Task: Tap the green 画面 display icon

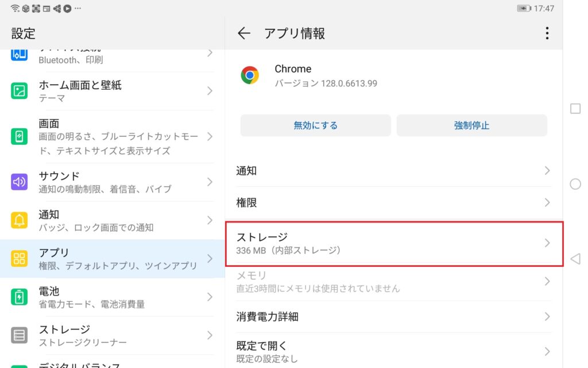Action: pos(19,136)
